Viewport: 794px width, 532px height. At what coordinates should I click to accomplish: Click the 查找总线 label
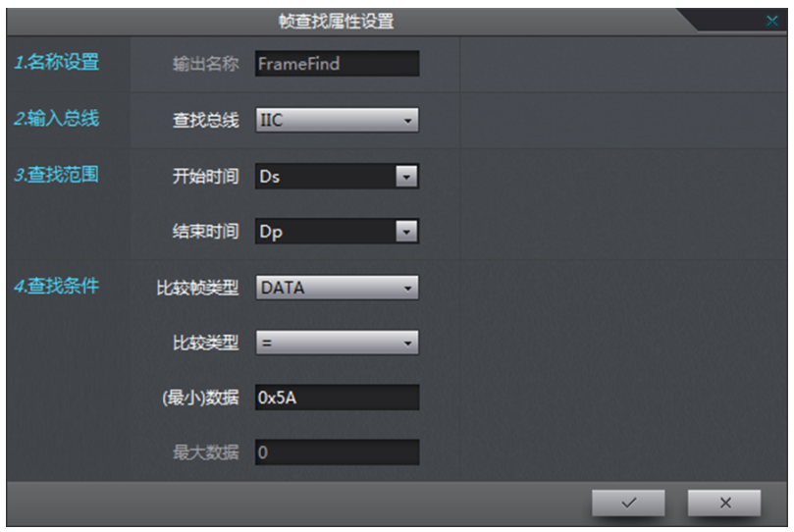point(205,121)
